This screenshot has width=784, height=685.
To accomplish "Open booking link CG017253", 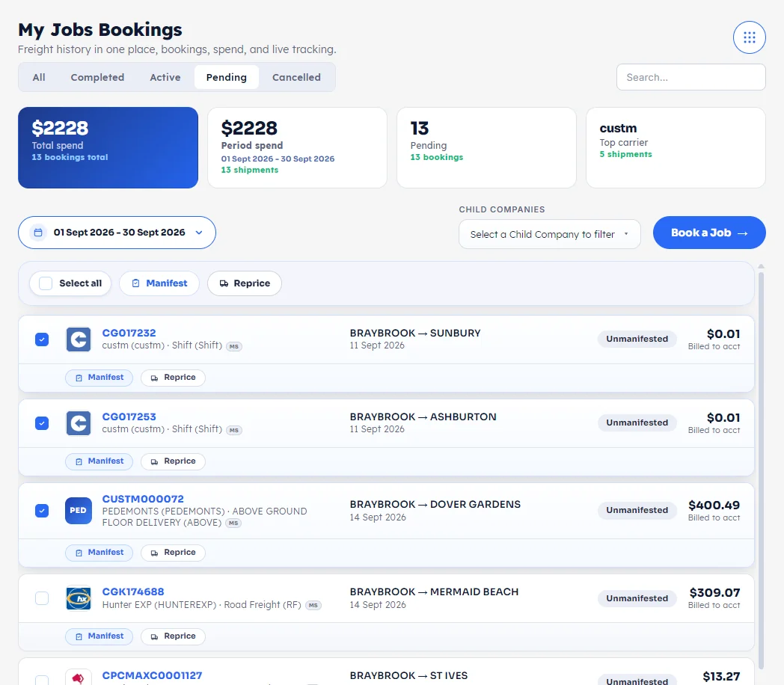I will point(129,417).
